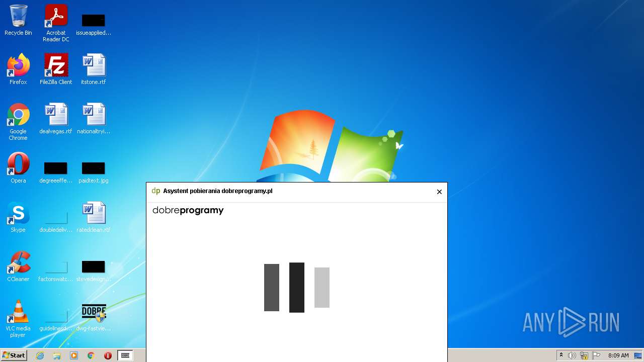
Task: Open the volume speaker tray icon
Action: (x=572, y=355)
